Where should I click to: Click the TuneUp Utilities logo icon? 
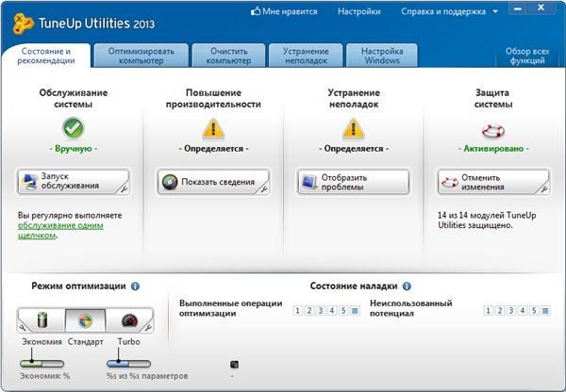[23, 24]
